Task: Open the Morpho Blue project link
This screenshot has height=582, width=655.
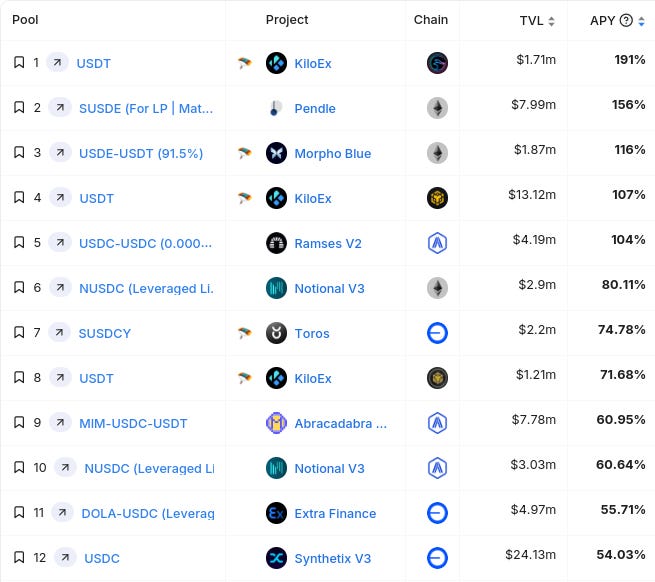Action: (x=333, y=153)
